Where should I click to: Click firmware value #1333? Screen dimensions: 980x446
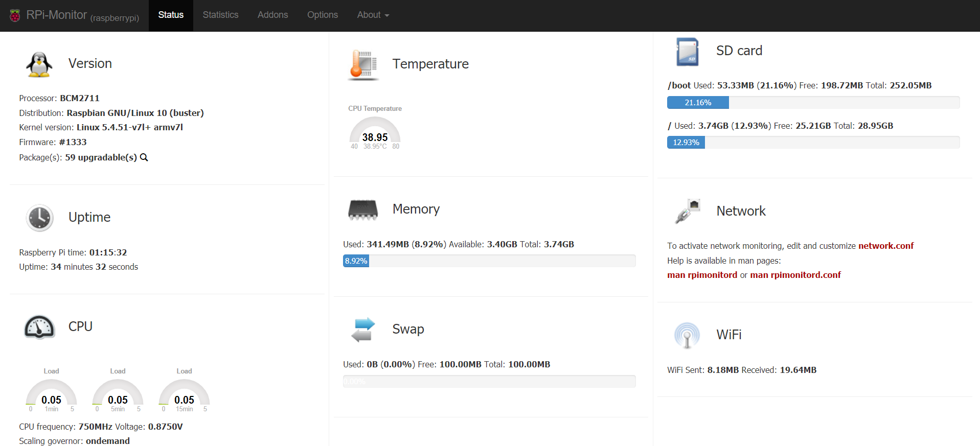tap(73, 142)
